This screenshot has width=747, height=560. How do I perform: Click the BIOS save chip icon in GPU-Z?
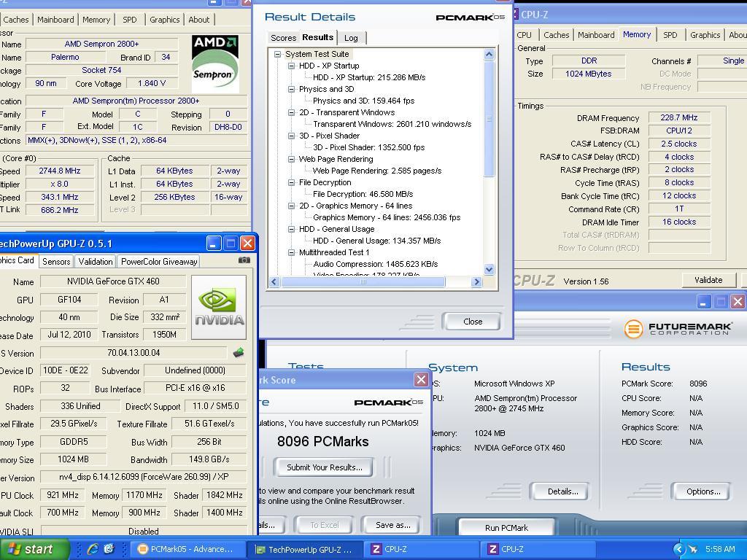239,352
